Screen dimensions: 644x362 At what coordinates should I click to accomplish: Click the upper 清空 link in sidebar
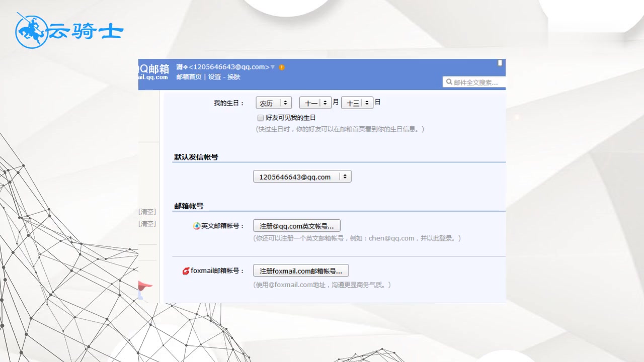pos(147,212)
